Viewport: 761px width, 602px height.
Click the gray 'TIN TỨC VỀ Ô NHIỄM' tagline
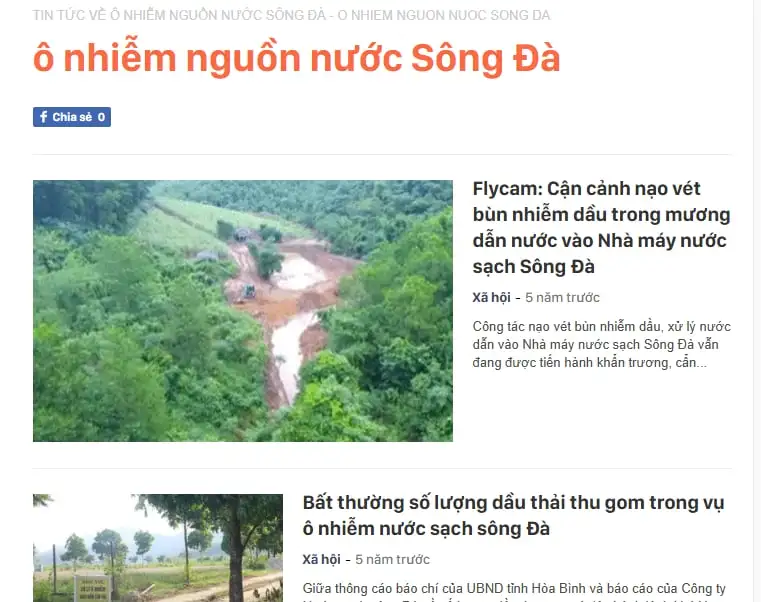point(292,15)
